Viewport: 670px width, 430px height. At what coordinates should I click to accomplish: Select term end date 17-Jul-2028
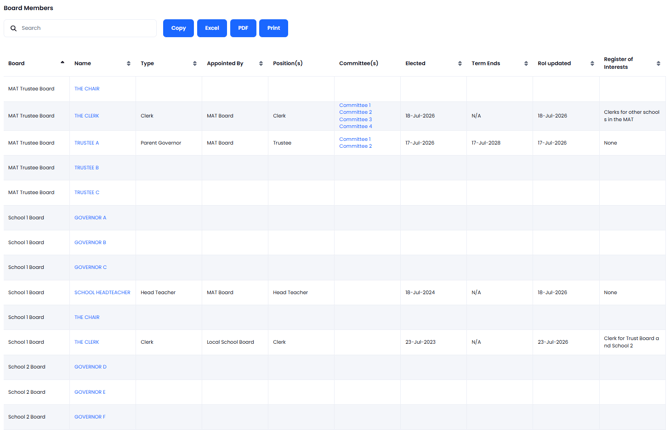[486, 143]
